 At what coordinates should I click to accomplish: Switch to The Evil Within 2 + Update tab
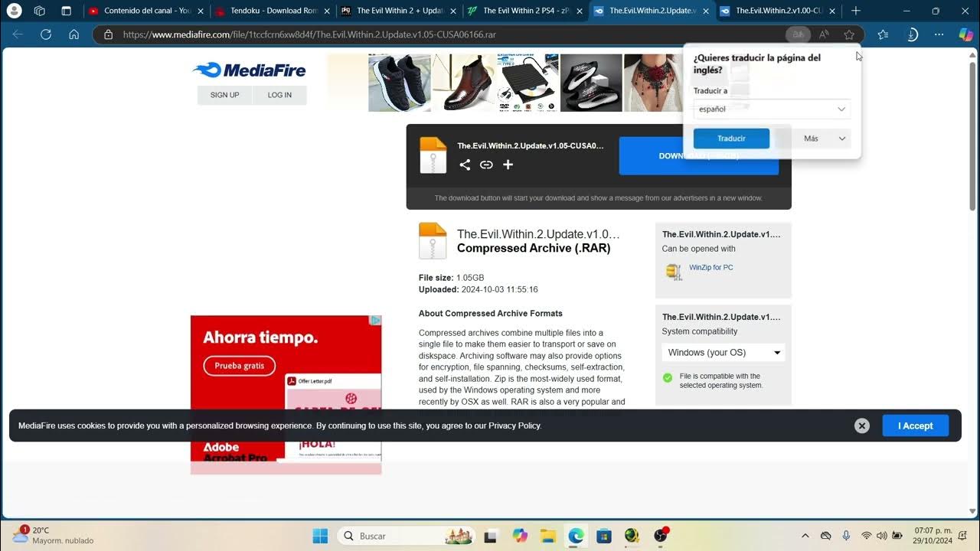coord(399,11)
